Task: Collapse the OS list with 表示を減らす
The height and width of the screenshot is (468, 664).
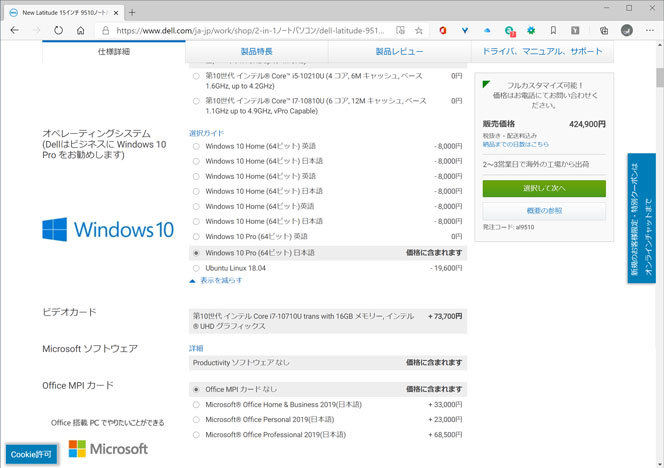Action: 216,280
